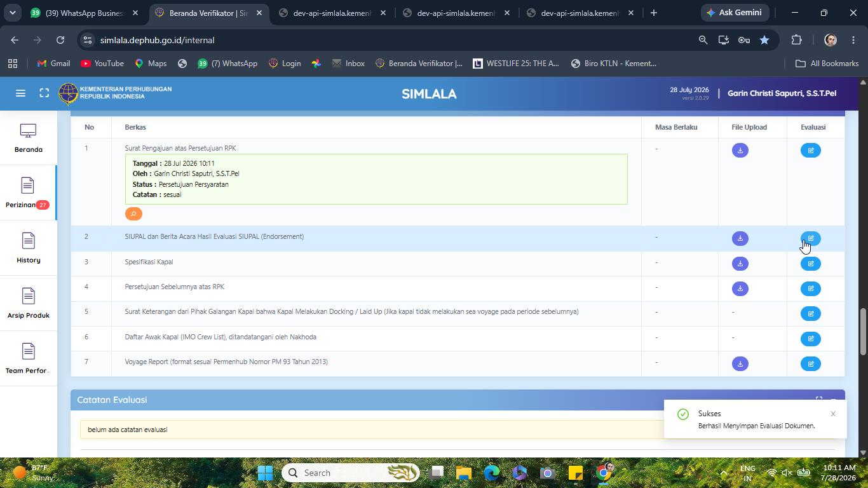Open All Bookmarks folder
Image resolution: width=868 pixels, height=488 pixels.
[827, 64]
